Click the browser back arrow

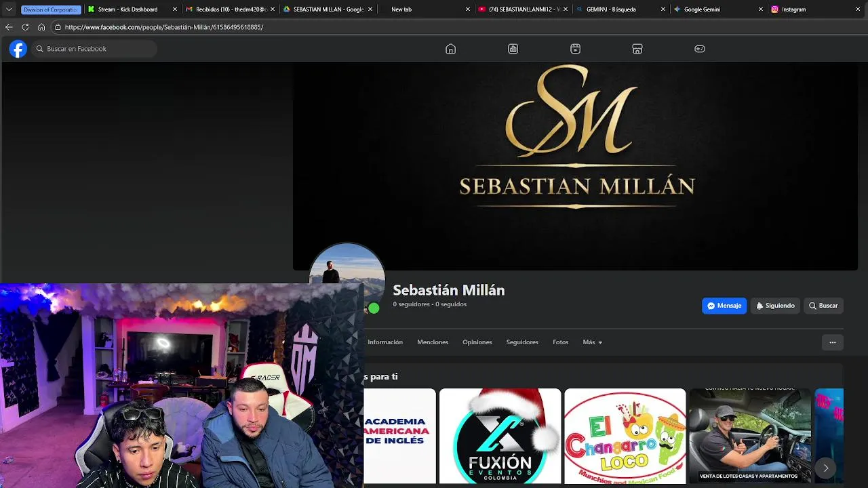[9, 27]
